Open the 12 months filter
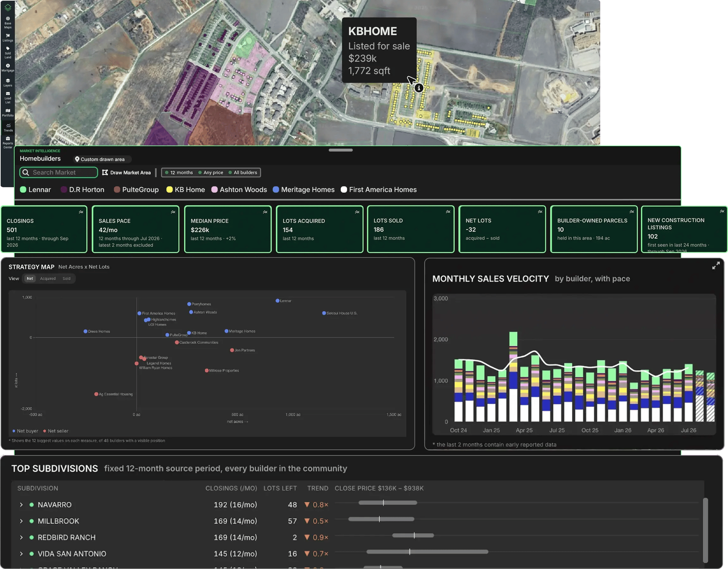Image resolution: width=728 pixels, height=569 pixels. point(179,173)
